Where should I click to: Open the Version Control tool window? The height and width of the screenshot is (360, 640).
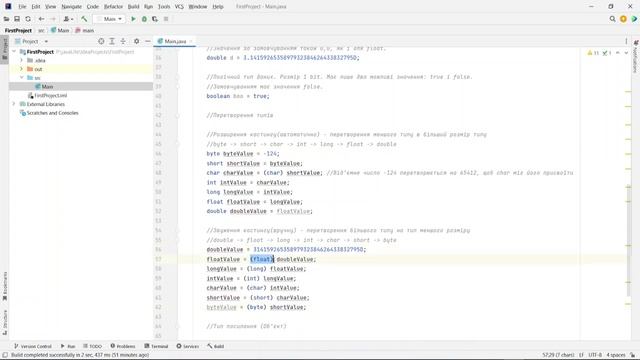point(33,346)
